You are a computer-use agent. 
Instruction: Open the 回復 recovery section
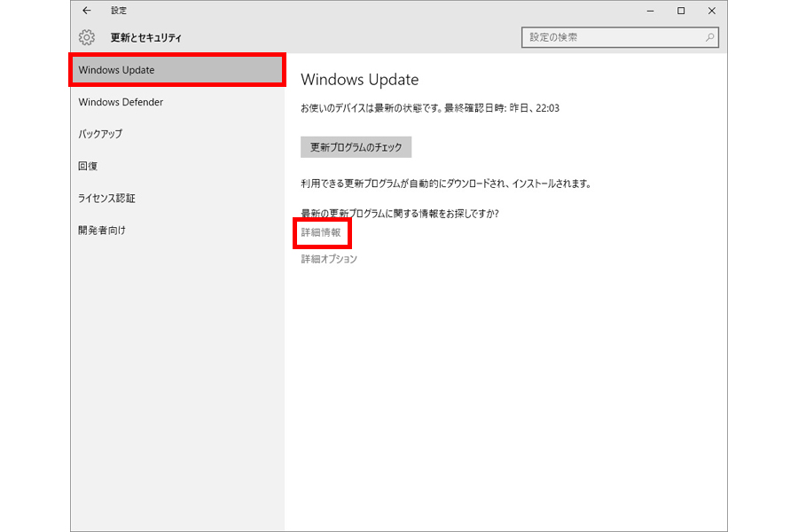click(88, 166)
